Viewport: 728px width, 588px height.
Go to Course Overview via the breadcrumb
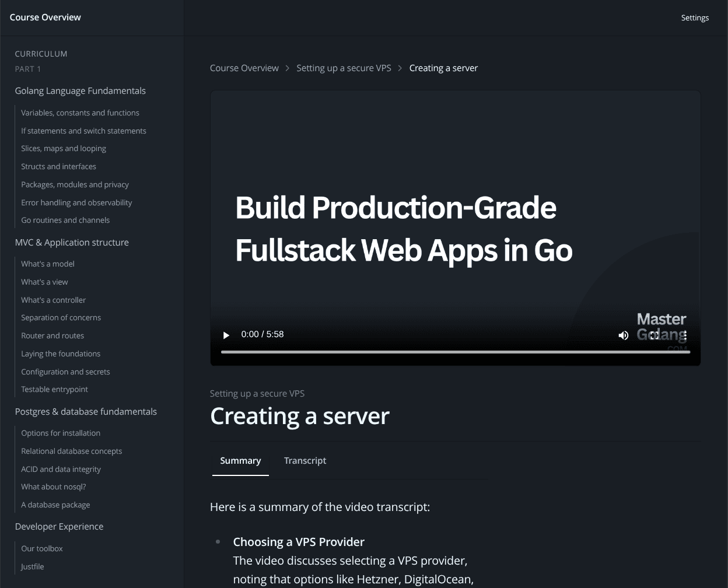(244, 68)
